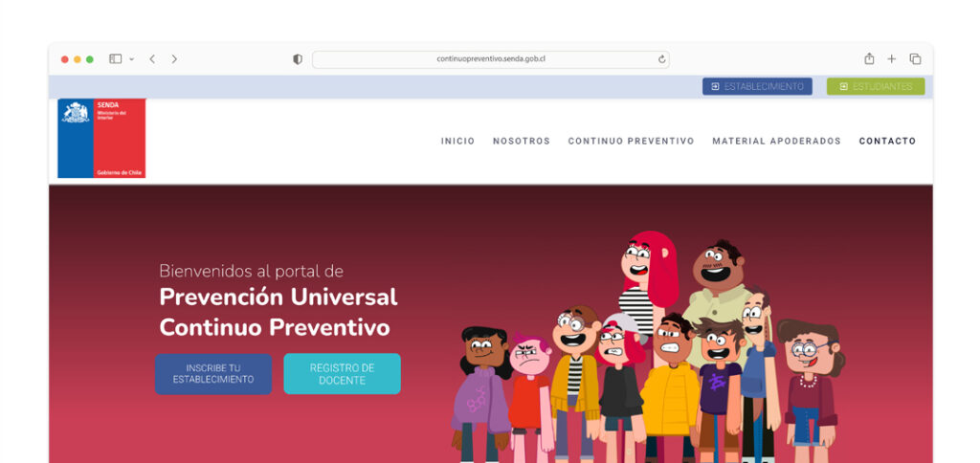Open the MATERIAL APODERADOS menu item
The height and width of the screenshot is (463, 980).
776,142
